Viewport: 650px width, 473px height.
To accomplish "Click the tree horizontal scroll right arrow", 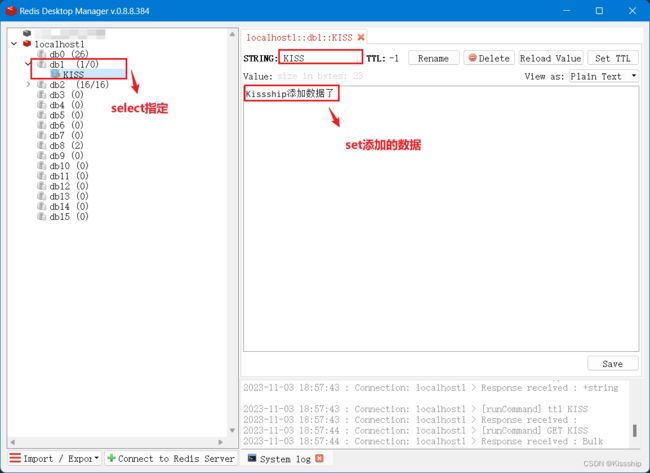I will 221,442.
